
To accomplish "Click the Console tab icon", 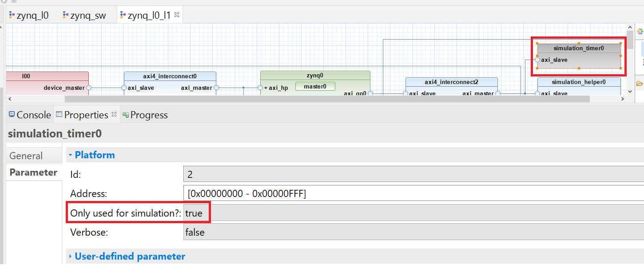I will tap(12, 115).
